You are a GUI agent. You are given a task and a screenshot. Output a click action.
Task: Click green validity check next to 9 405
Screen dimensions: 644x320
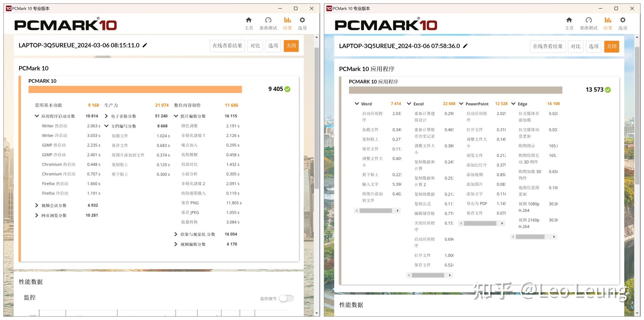(x=287, y=89)
